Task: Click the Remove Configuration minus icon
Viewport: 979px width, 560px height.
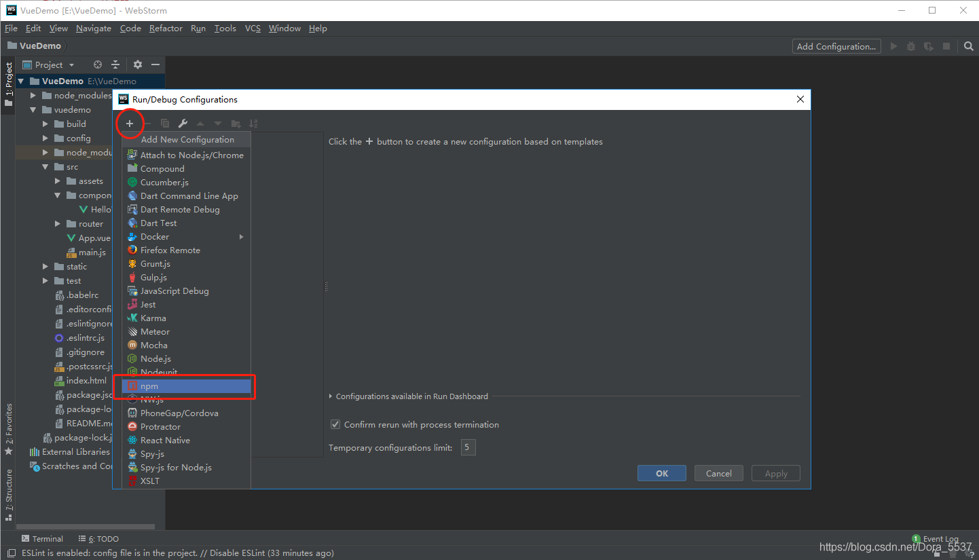Action: tap(147, 124)
